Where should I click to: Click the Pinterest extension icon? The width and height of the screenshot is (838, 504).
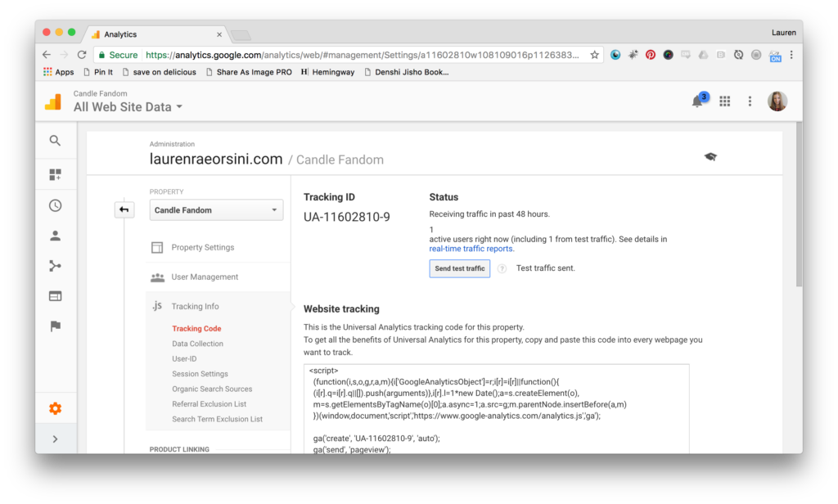[x=651, y=55]
